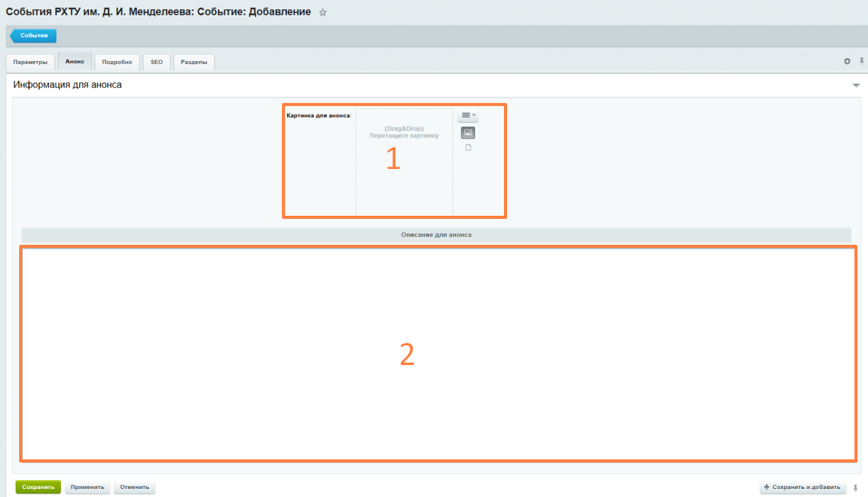This screenshot has height=497, width=868.
Task: Switch to the Параметры tab
Action: click(x=30, y=62)
